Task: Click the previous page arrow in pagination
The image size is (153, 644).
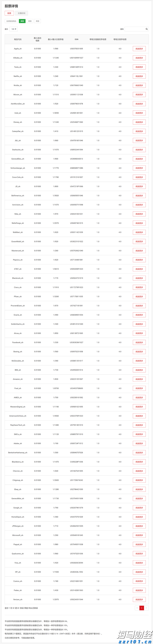Action: pyautogui.click(x=137, y=608)
